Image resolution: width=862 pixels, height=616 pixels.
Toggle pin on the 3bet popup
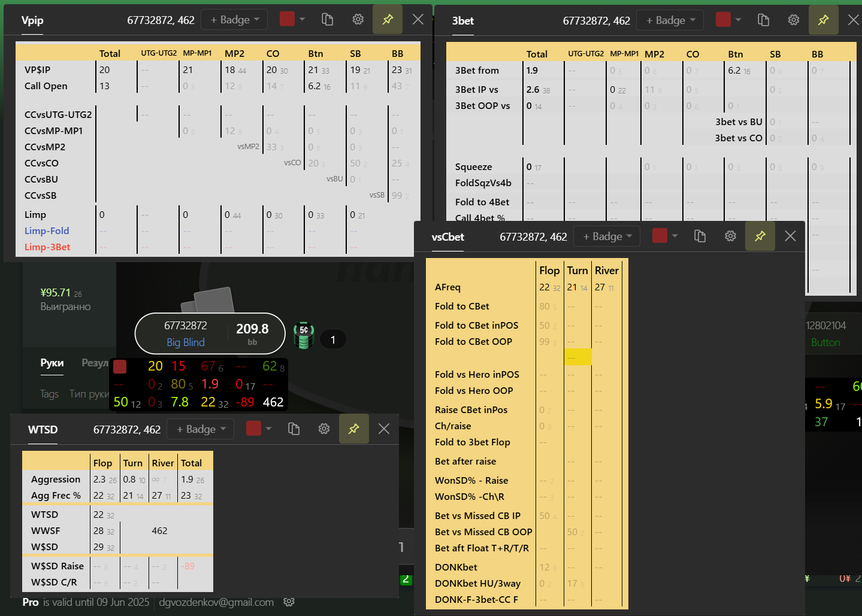[x=824, y=20]
